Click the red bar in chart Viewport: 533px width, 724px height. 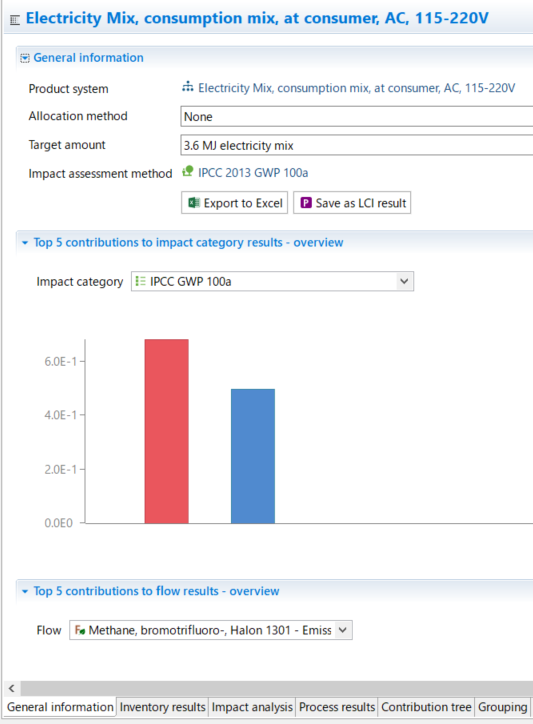pos(166,431)
